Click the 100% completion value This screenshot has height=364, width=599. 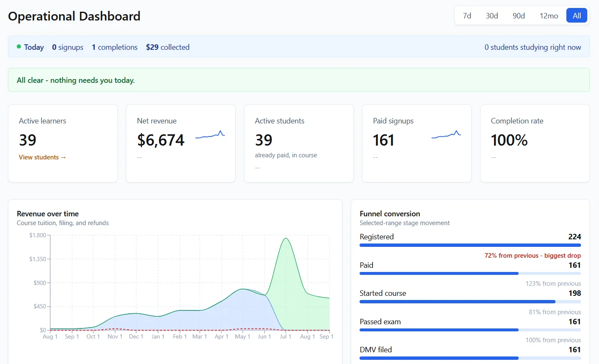coord(509,140)
